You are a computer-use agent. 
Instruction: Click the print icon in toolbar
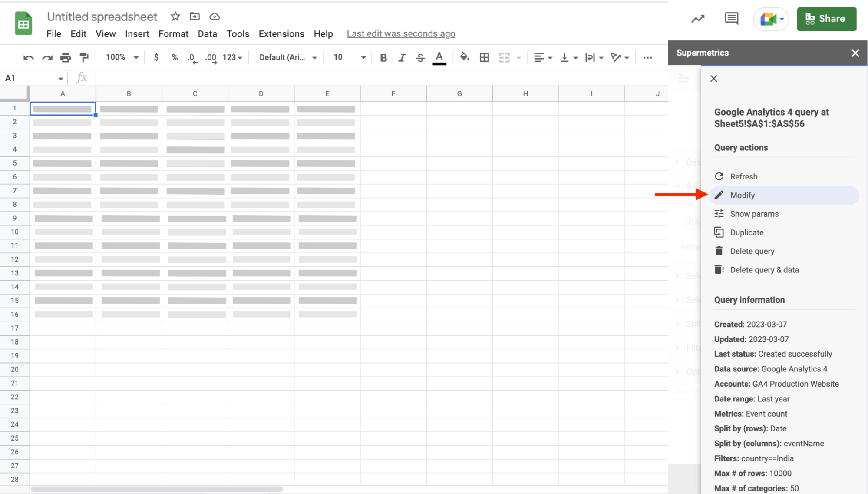[x=66, y=57]
